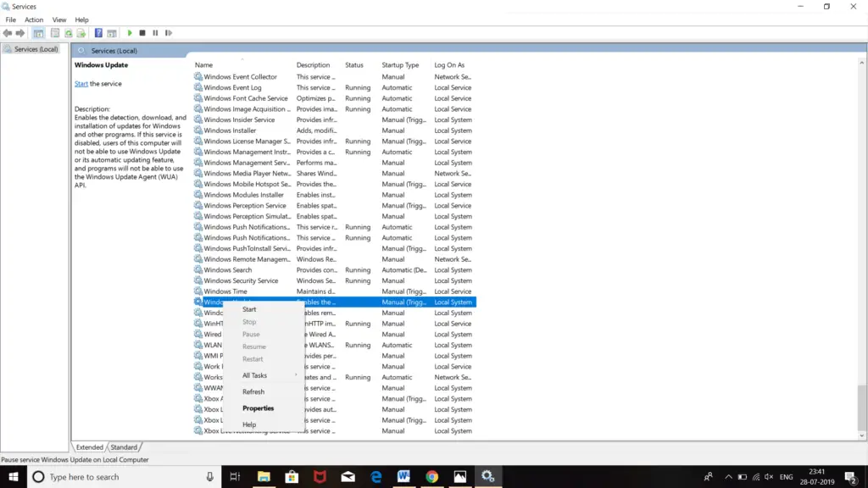Viewport: 868px width, 488px height.
Task: Select the Windows Font Cache Service name
Action: 246,98
